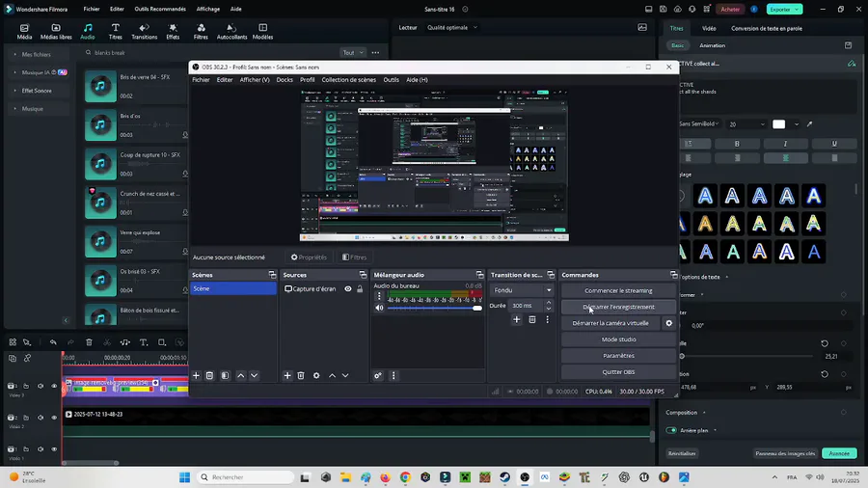Click Commencer le streaming in OBS
Image resolution: width=868 pixels, height=488 pixels.
[x=618, y=290]
